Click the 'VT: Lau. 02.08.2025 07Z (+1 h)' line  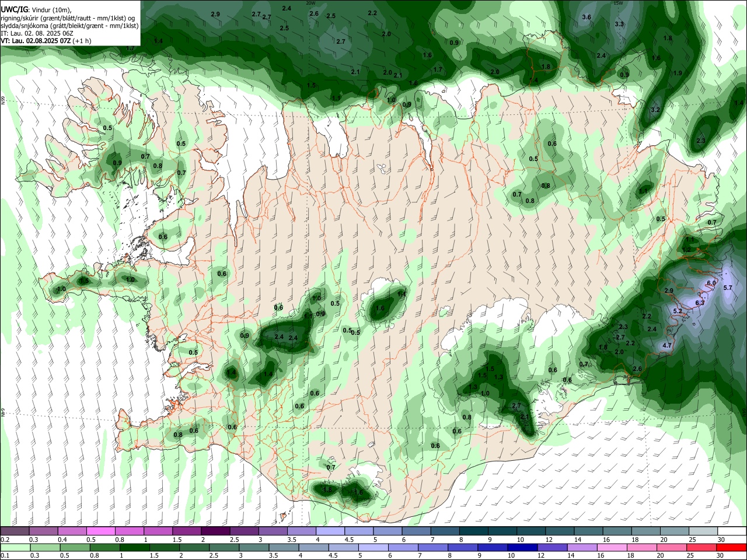point(46,41)
